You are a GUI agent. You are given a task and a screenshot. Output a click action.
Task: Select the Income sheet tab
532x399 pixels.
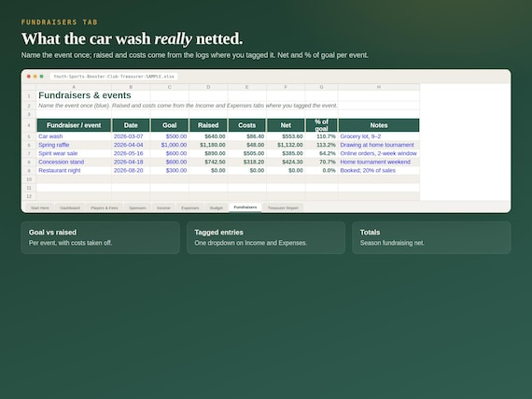163,207
